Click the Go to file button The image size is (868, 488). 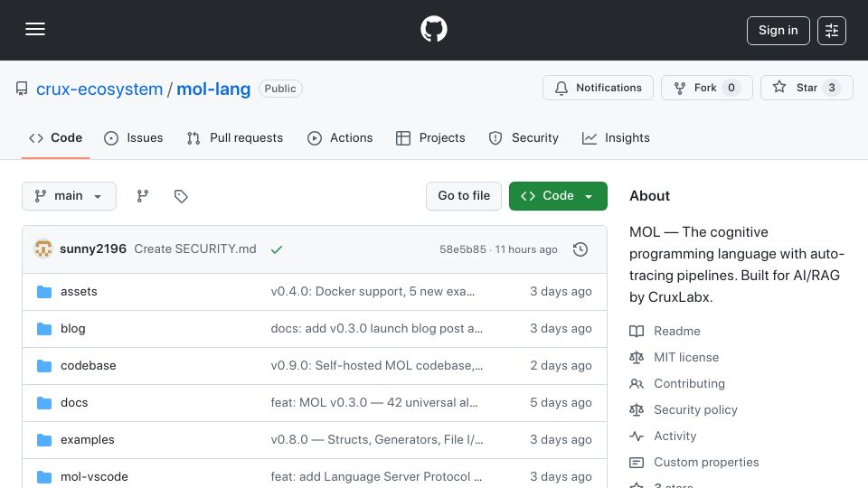click(x=463, y=196)
